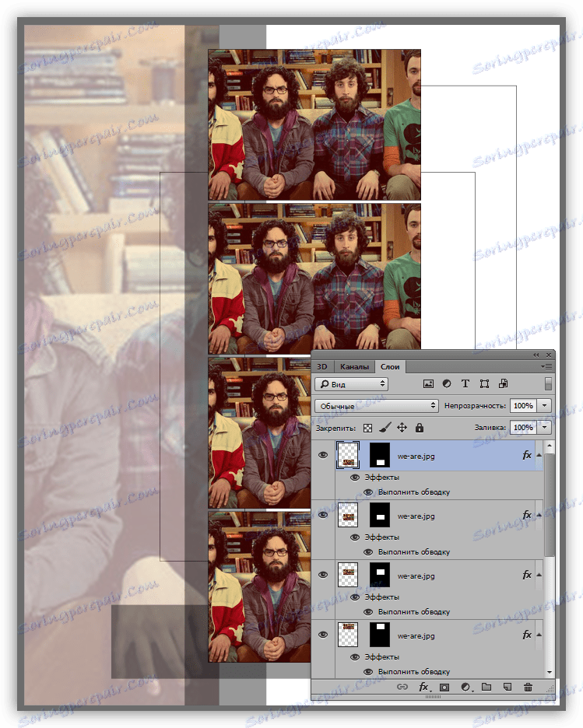Viewport: 583px width, 728px height.
Task: Click the Непрозрачность value field
Action: point(523,406)
